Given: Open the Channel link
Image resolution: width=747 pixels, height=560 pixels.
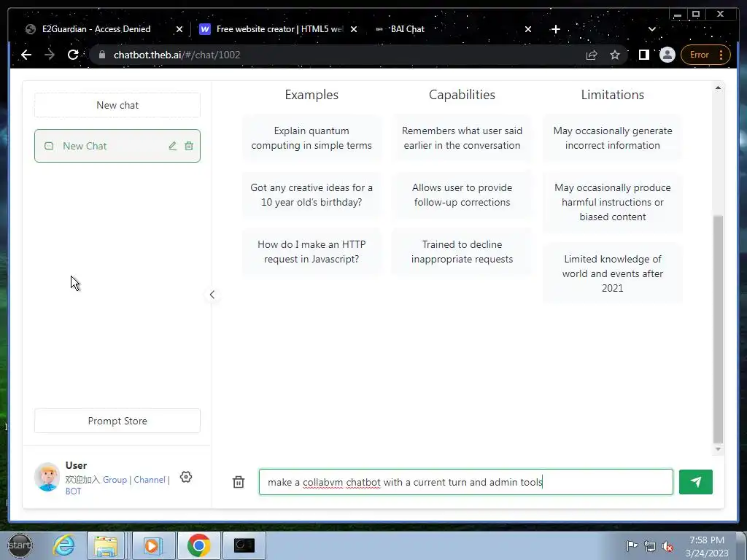Looking at the screenshot, I should pyautogui.click(x=150, y=480).
